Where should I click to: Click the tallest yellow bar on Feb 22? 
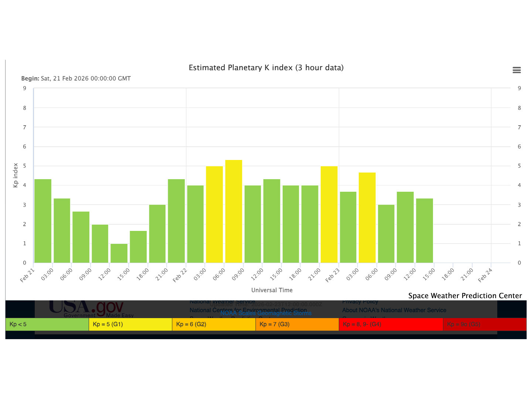coord(233,211)
